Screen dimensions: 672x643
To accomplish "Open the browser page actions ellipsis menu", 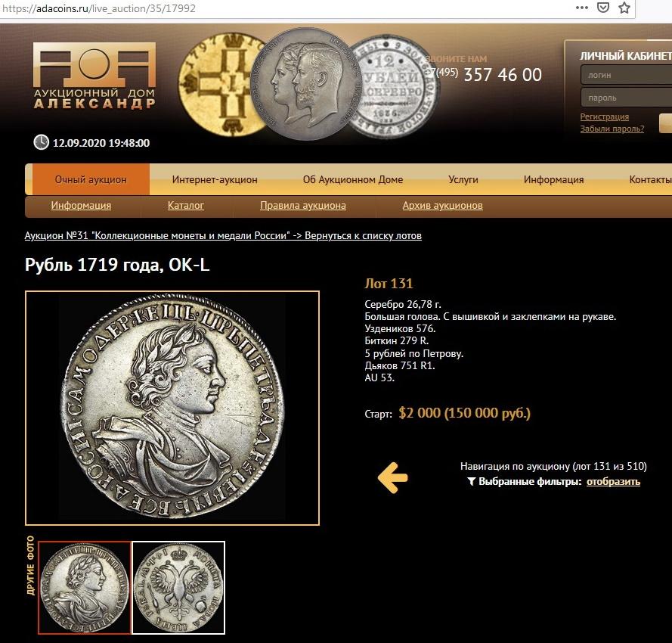I will 582,8.
